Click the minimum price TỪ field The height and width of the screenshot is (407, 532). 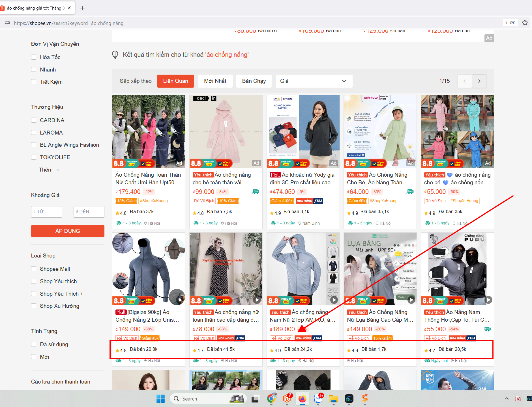pos(46,212)
